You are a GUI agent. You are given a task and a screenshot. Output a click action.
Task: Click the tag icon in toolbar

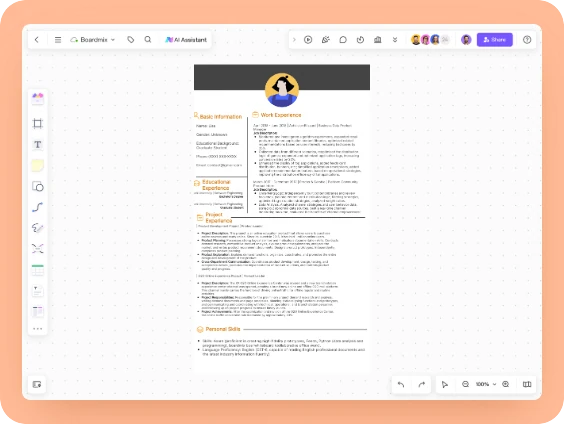pos(131,40)
